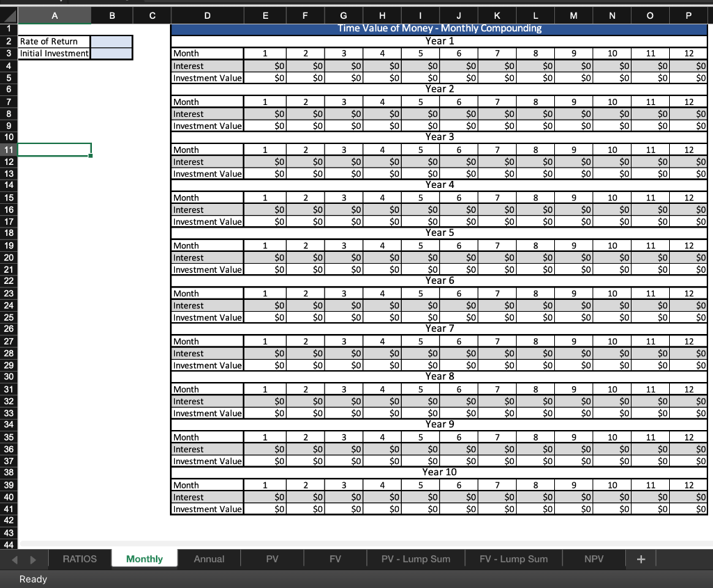Add a new sheet with the plus icon
This screenshot has height=588, width=713.
click(x=641, y=559)
